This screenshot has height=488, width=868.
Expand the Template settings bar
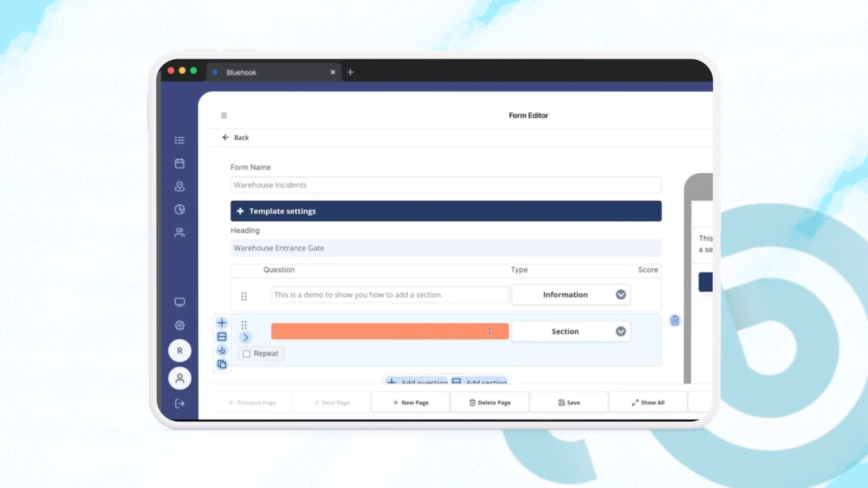446,211
